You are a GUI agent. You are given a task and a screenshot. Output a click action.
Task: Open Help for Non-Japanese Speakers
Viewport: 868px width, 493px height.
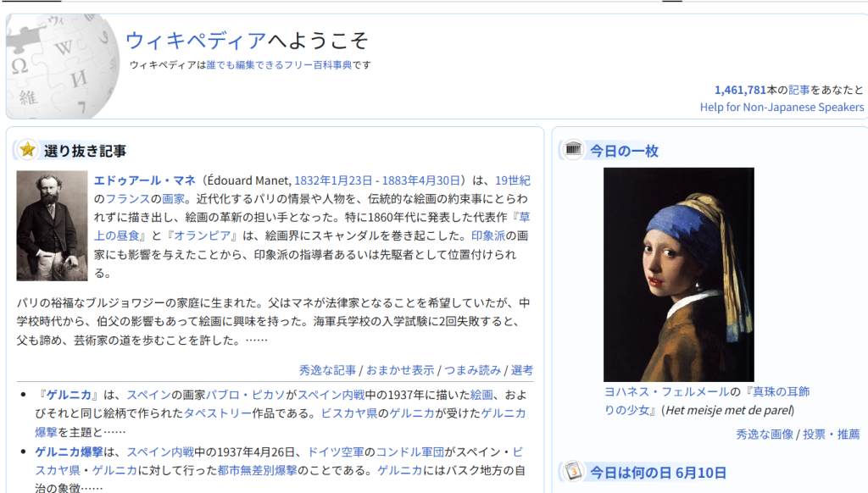[782, 108]
